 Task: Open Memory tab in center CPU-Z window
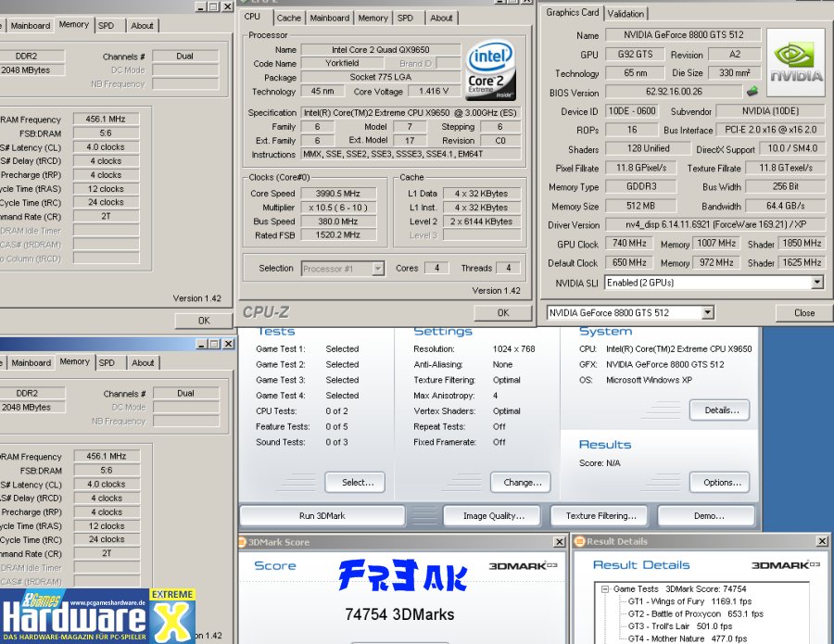point(373,19)
